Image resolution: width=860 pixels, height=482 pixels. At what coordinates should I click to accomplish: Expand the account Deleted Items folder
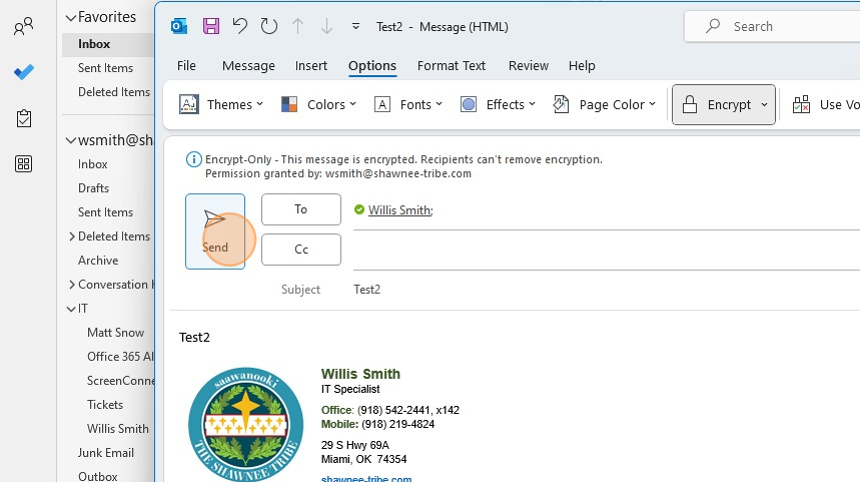(x=72, y=236)
